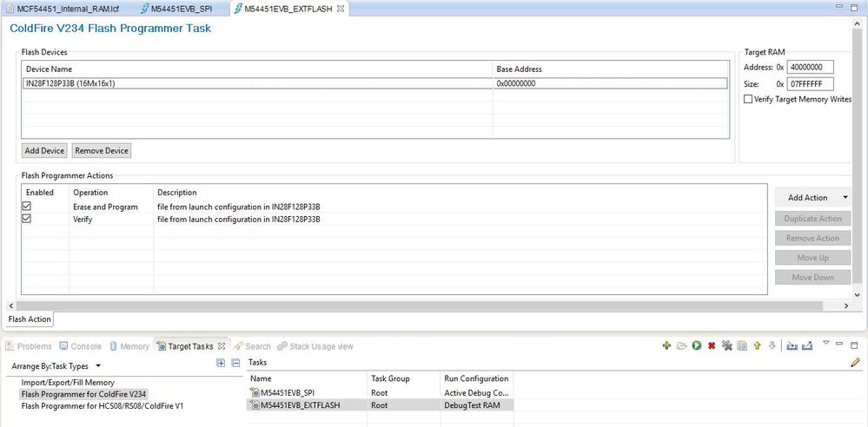Screen dimensions: 868x427
Task: Uncheck Enabled for Erase and Program action
Action: [26, 207]
